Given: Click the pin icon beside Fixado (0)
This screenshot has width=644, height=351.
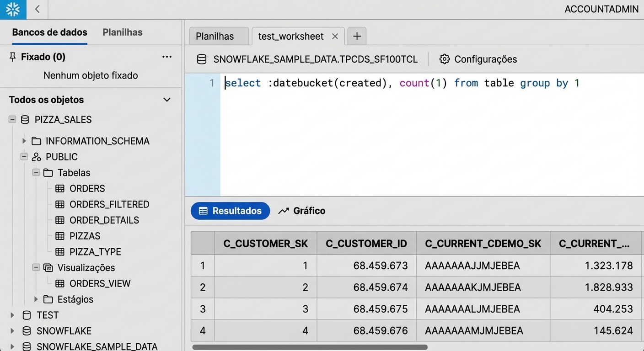Looking at the screenshot, I should [12, 57].
